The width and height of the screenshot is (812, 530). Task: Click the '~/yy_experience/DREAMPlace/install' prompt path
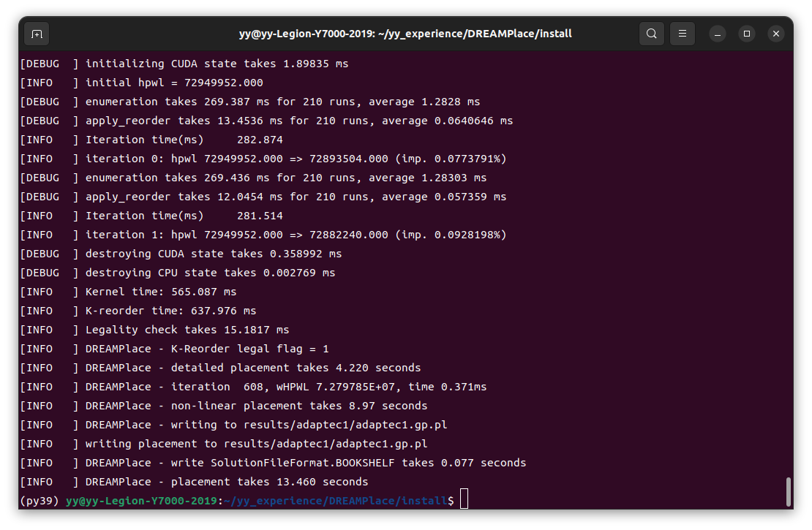[x=336, y=501]
